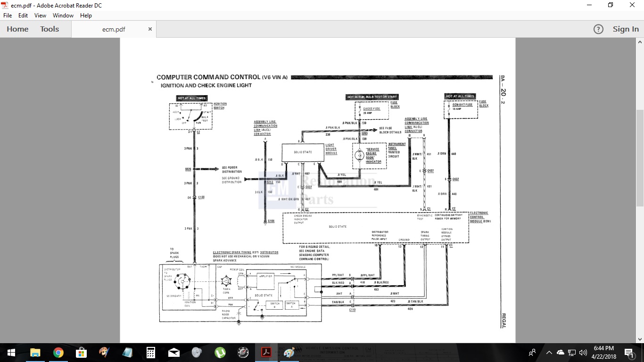The height and width of the screenshot is (362, 644).
Task: Open the Paint app in the taskbar
Action: pyautogui.click(x=289, y=353)
